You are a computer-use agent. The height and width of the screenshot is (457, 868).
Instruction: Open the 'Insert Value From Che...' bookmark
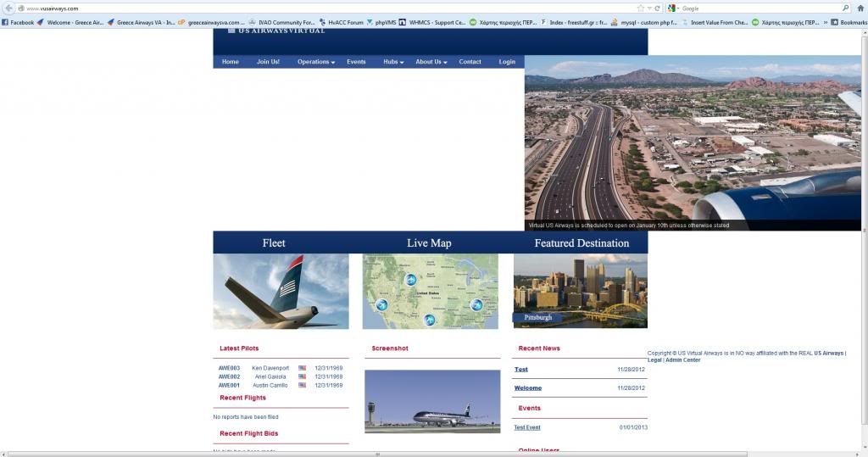click(x=714, y=23)
